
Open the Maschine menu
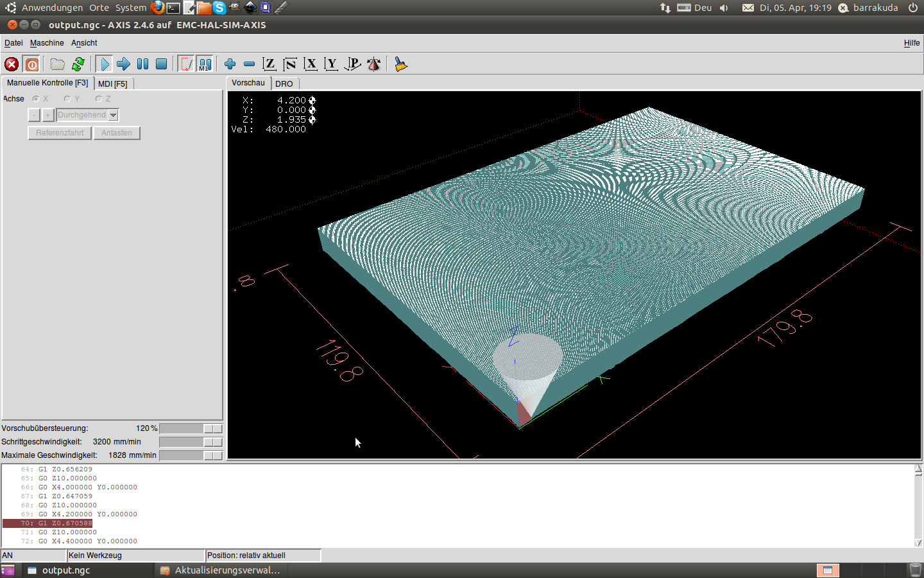pos(47,43)
